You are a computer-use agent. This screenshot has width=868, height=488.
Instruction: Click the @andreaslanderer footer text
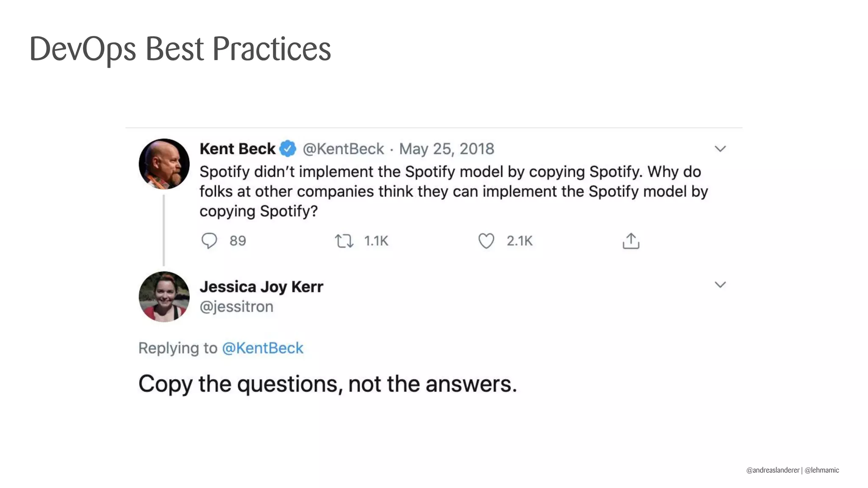click(x=773, y=470)
